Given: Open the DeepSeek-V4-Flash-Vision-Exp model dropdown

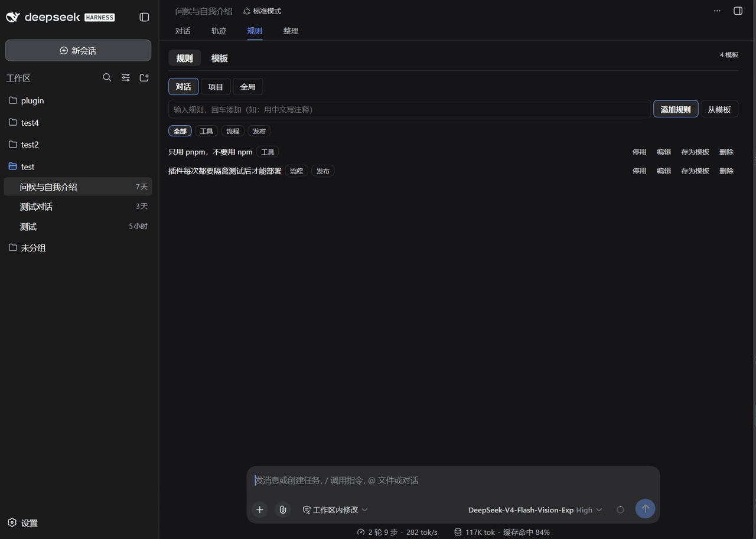Looking at the screenshot, I should coord(535,509).
